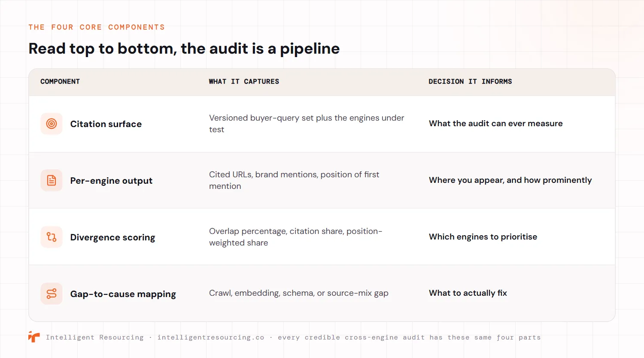Click the Intelligent Resourcing logo in footer
644x358 pixels.
pyautogui.click(x=34, y=337)
